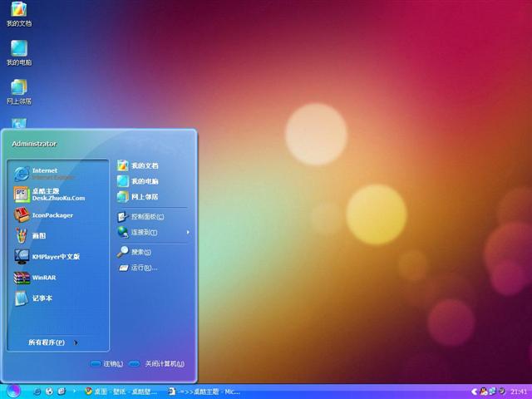The width and height of the screenshot is (532, 399).
Task: Choose 运行 run command
Action: tap(143, 268)
